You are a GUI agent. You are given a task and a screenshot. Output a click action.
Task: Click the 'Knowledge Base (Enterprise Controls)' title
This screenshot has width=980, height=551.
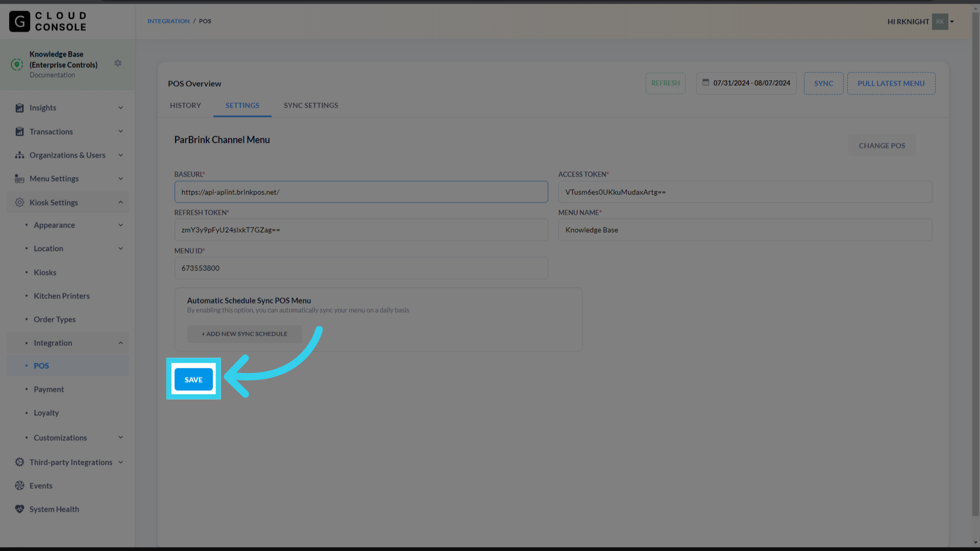pyautogui.click(x=63, y=60)
